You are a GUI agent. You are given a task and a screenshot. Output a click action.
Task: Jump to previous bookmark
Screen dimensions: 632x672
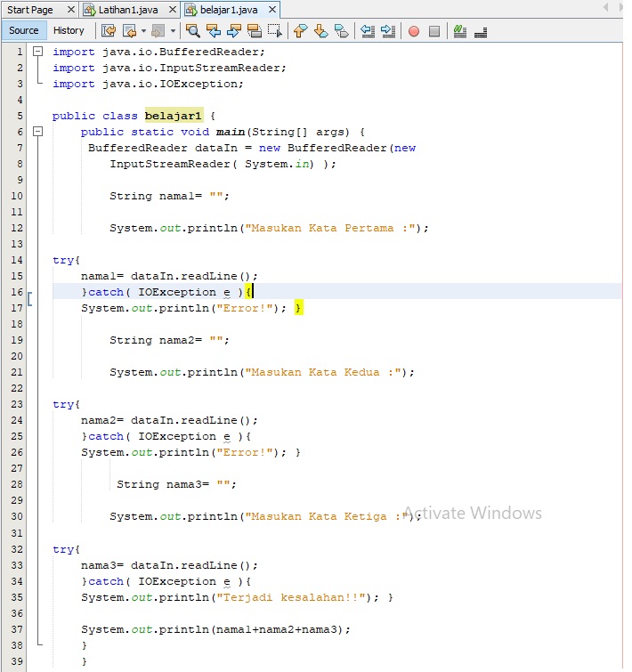tap(300, 31)
